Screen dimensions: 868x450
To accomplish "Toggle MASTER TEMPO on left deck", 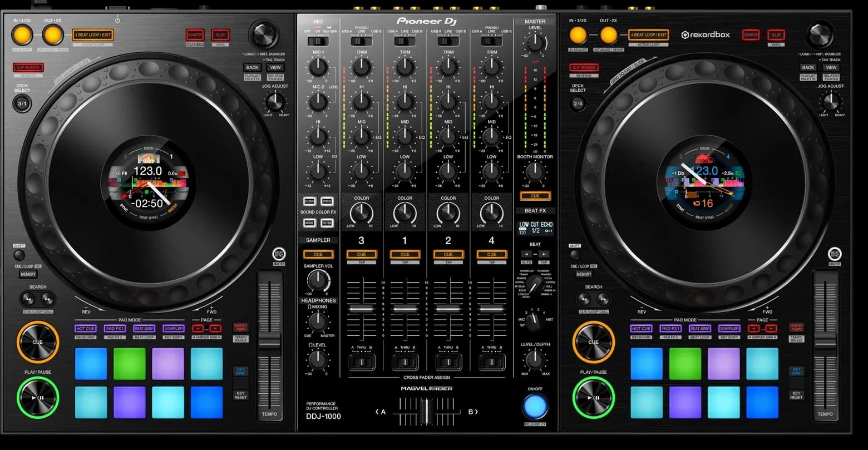I will click(240, 327).
